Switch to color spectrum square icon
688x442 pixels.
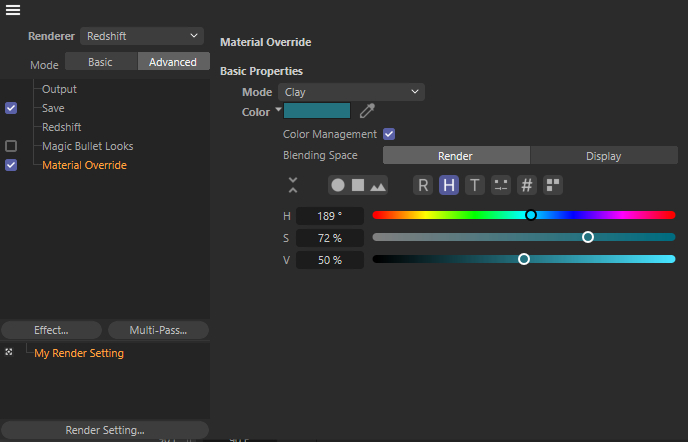357,185
